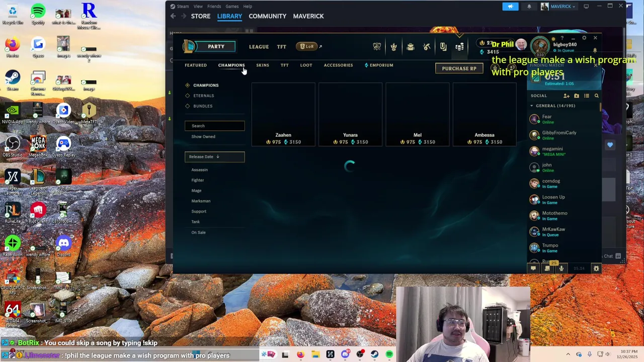Open the NVIDIA App desktop shortcut
The image size is (644, 362).
(x=13, y=114)
